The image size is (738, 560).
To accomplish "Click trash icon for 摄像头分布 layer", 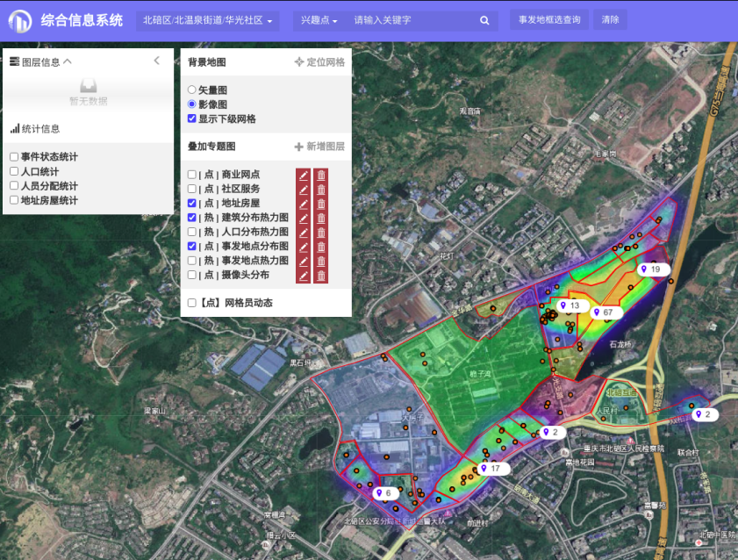I will [x=320, y=275].
